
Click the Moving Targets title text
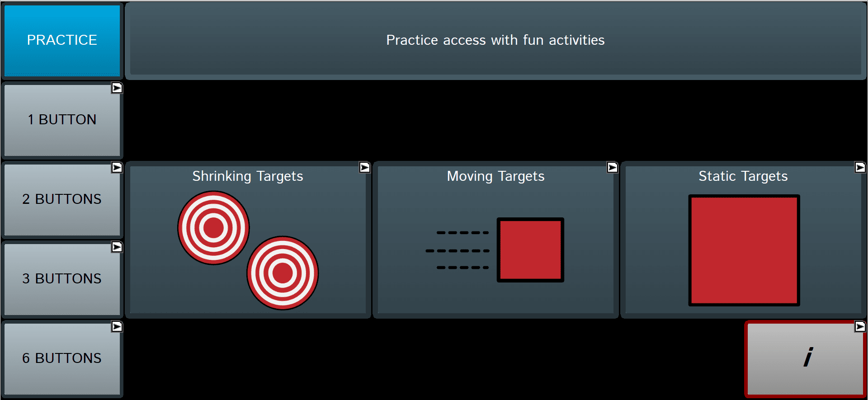(495, 176)
